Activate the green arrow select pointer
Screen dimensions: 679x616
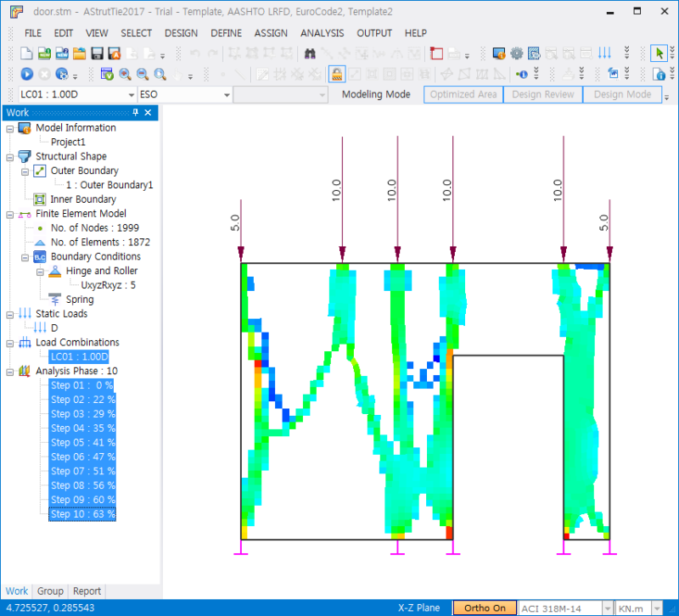pos(659,53)
